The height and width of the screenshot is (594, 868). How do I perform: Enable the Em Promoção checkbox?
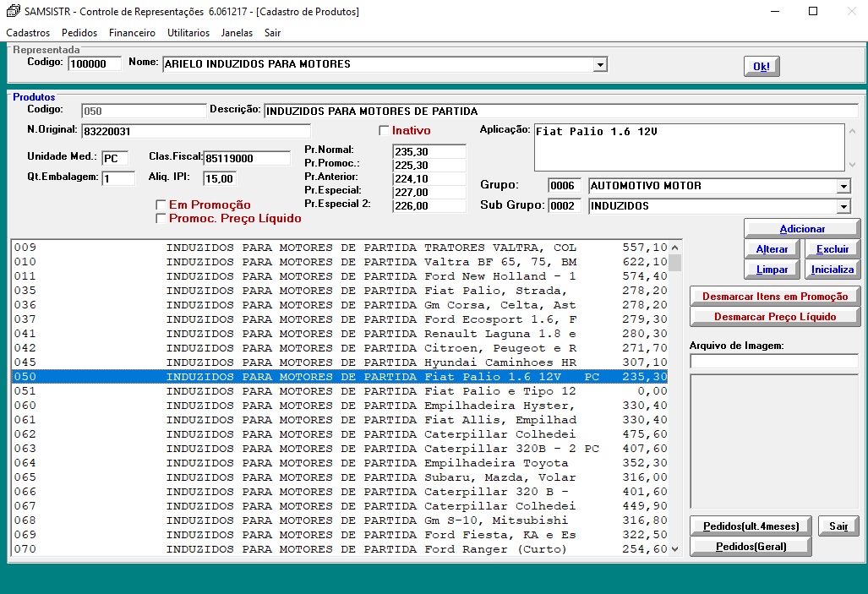coord(161,204)
